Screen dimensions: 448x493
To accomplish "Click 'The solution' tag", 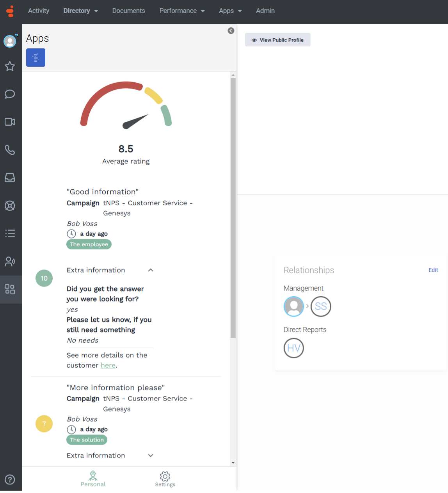I will (87, 440).
